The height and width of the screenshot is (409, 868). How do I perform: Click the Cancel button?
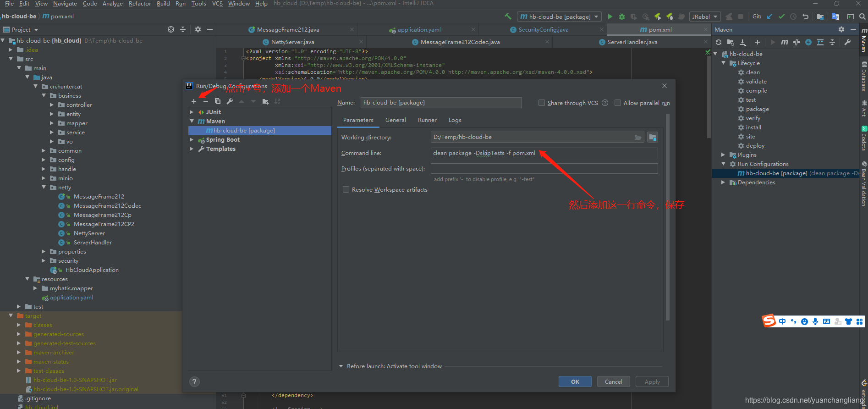pyautogui.click(x=613, y=381)
